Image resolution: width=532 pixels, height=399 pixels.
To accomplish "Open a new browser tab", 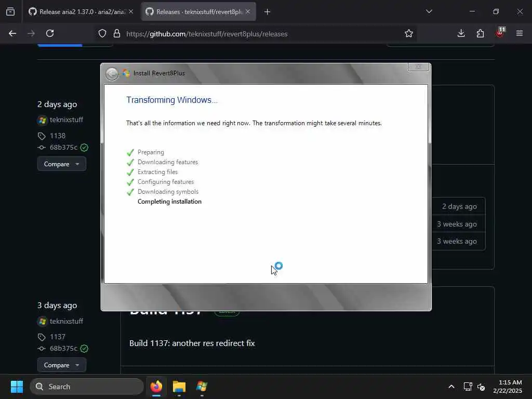I will tap(268, 12).
